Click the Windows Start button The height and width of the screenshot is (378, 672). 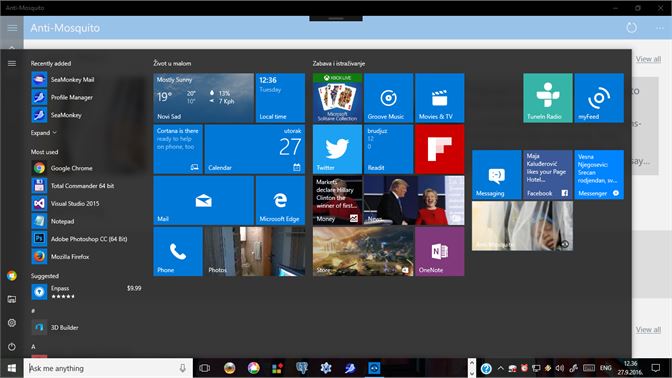click(12, 368)
